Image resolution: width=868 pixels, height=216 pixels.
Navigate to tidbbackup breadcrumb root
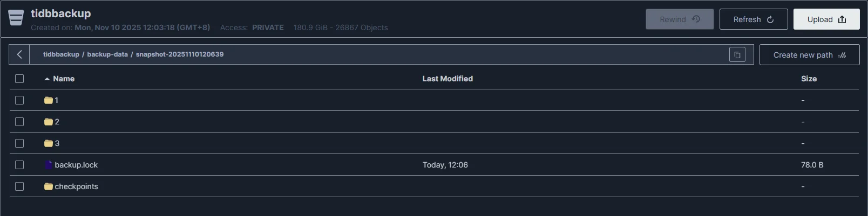coord(61,54)
